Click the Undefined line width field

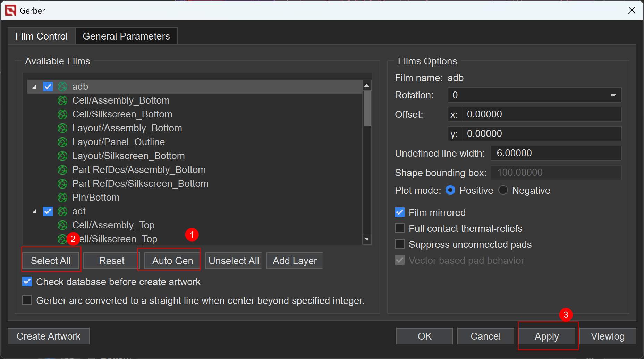pos(556,153)
